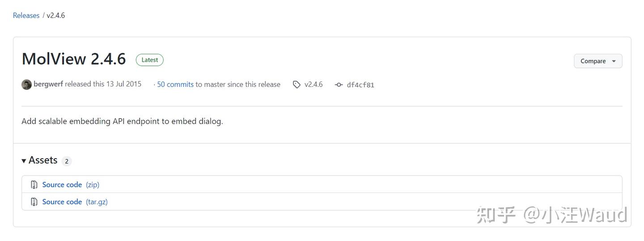Click the Assets count badge
The width and height of the screenshot is (644, 241).
[x=67, y=161]
